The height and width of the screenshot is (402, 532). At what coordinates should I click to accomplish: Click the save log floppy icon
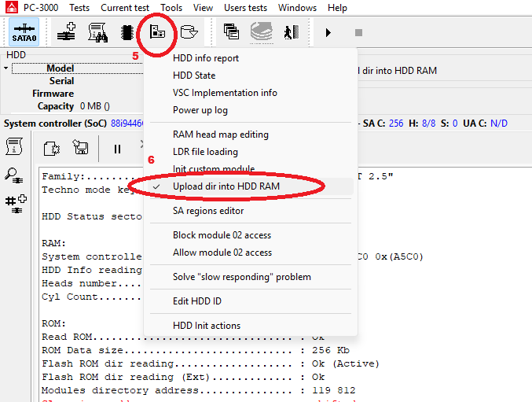[79, 148]
